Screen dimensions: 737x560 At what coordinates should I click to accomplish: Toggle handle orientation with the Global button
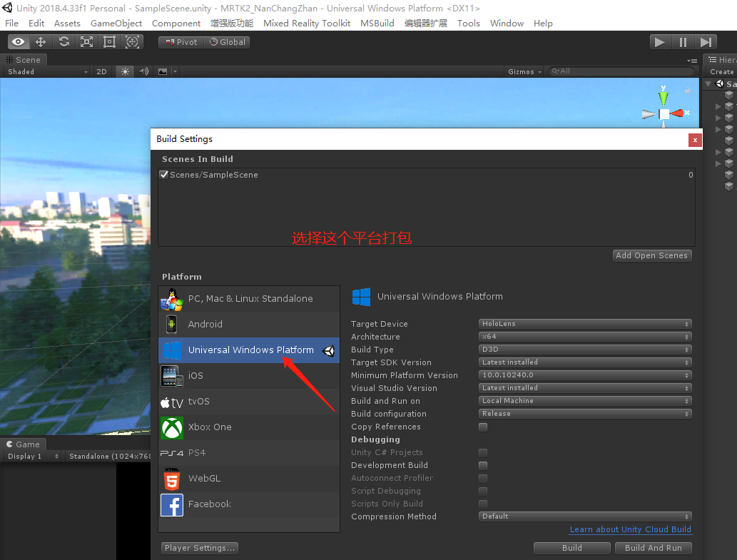(x=227, y=42)
